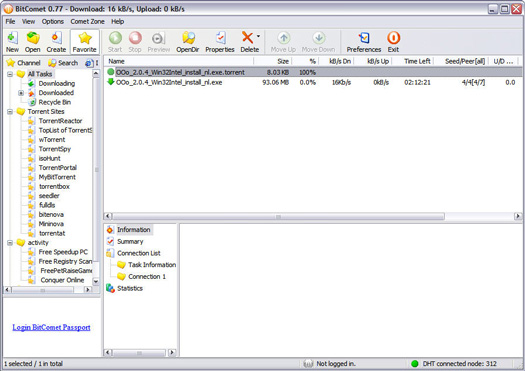Screen dimensions: 525x371
Task: Select Connection List in detail pane
Action: tap(139, 253)
